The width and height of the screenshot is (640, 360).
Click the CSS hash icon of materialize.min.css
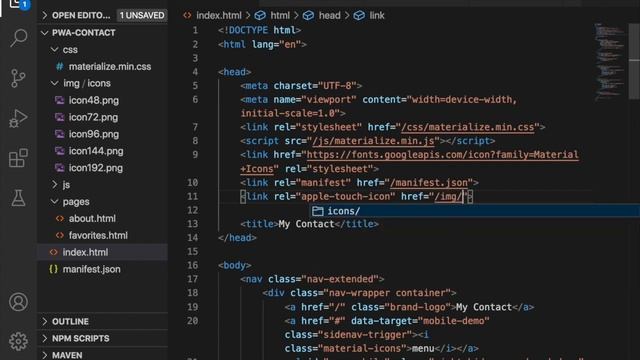(60, 67)
